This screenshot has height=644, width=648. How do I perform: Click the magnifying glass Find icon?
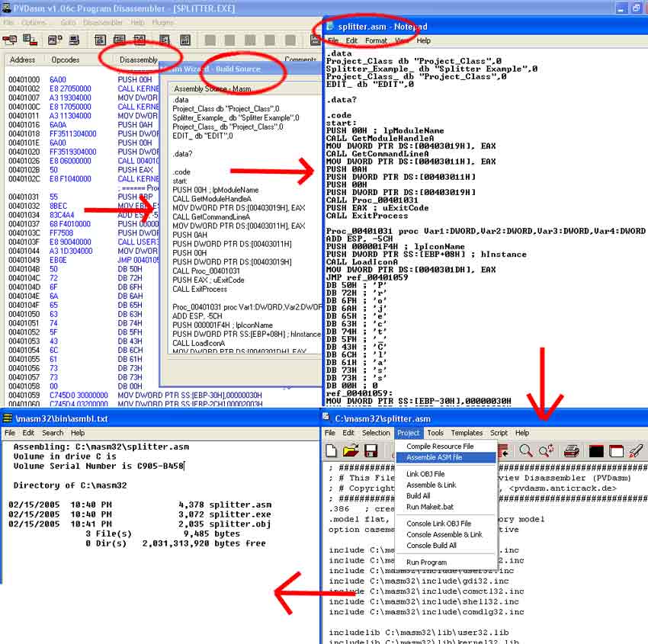pos(526,451)
